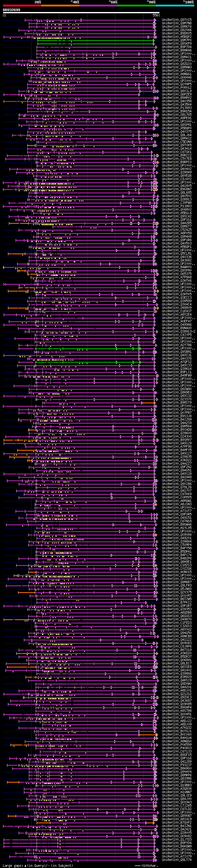Select subject label UniRef100_B9S3J8
The height and width of the screenshot is (868, 197).
point(177,416)
